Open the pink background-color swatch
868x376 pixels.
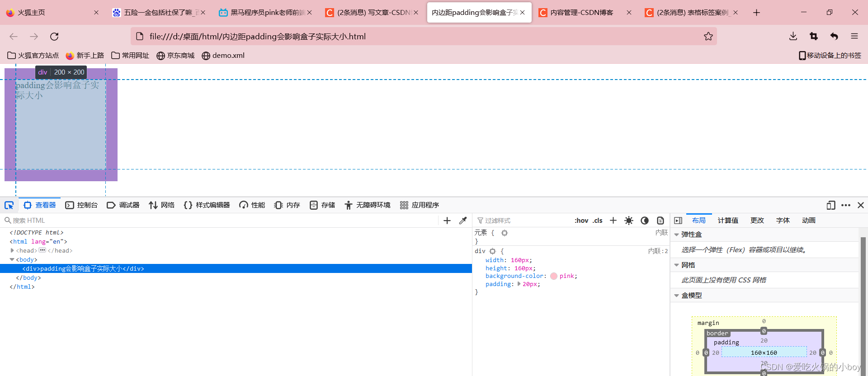(554, 276)
